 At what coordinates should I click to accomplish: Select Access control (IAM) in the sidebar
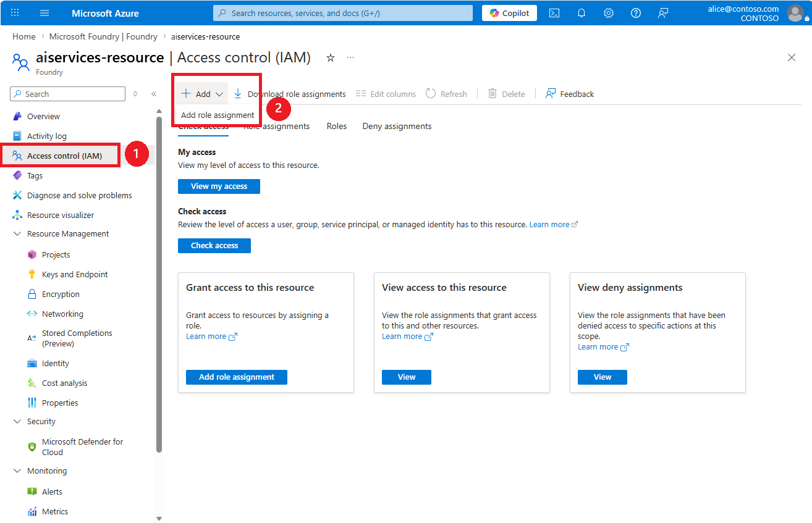[x=64, y=156]
